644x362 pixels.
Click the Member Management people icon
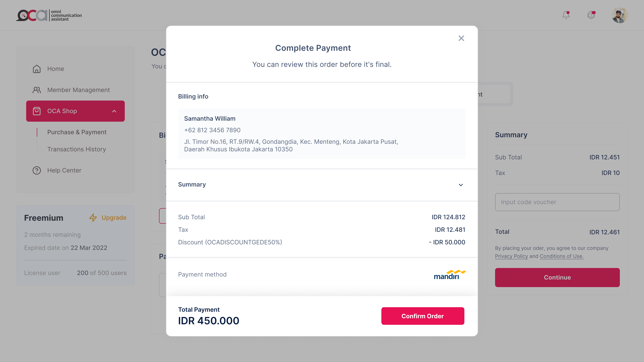(37, 90)
